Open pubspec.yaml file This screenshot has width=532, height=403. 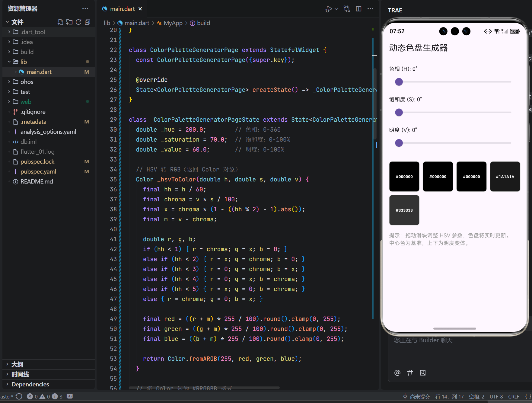pyautogui.click(x=48, y=171)
